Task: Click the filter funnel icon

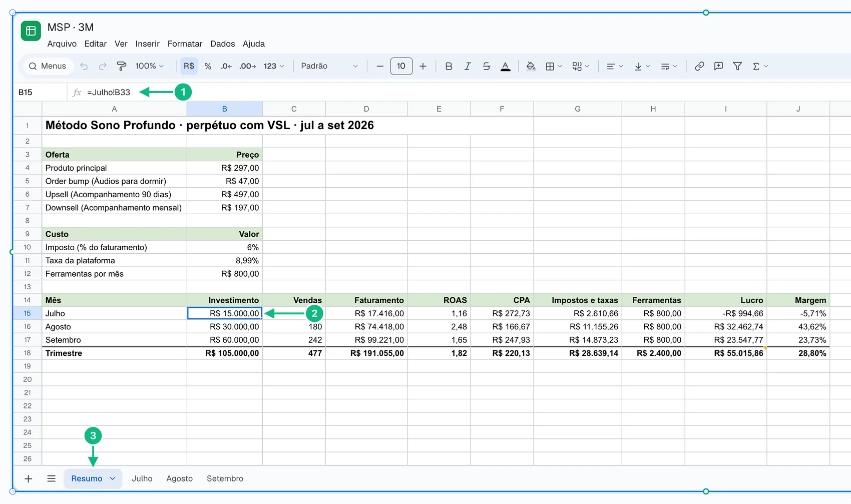Action: (737, 66)
